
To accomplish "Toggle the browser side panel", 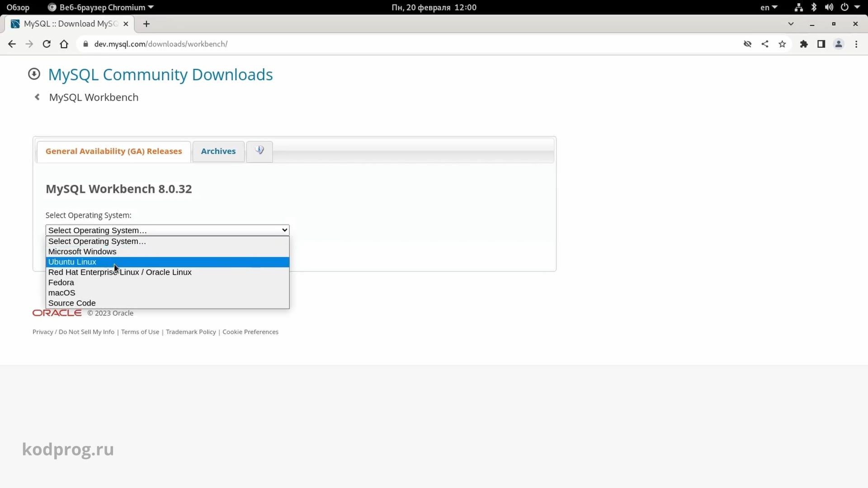I will coord(821,44).
